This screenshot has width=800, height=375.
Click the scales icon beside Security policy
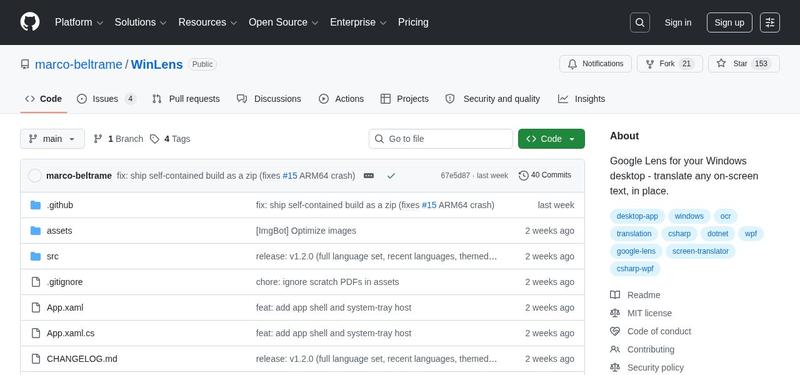click(x=615, y=367)
